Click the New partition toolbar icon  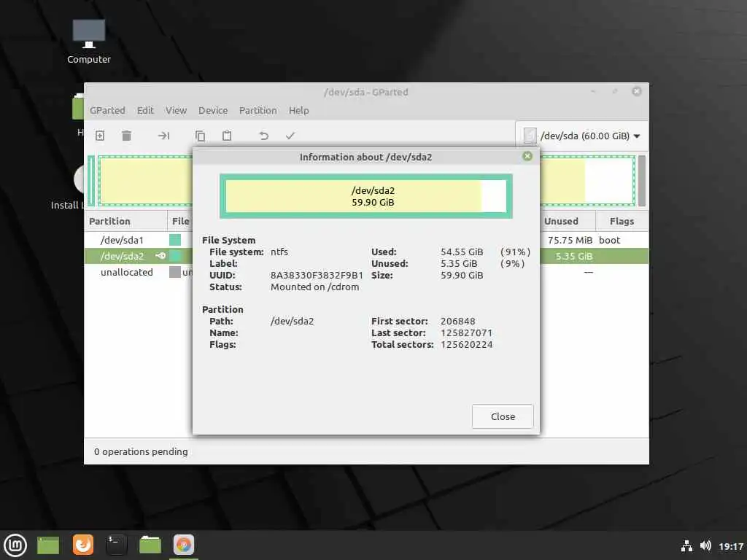coord(100,136)
